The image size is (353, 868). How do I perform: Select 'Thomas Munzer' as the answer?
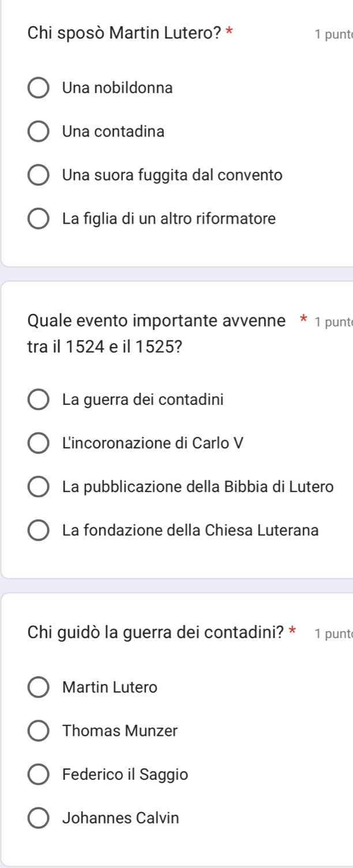(x=39, y=731)
